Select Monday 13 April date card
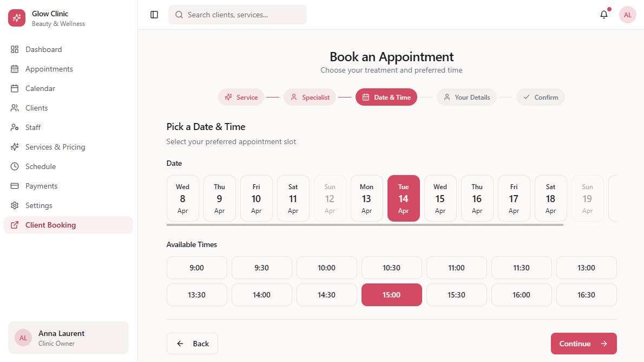The height and width of the screenshot is (362, 644). tap(366, 198)
